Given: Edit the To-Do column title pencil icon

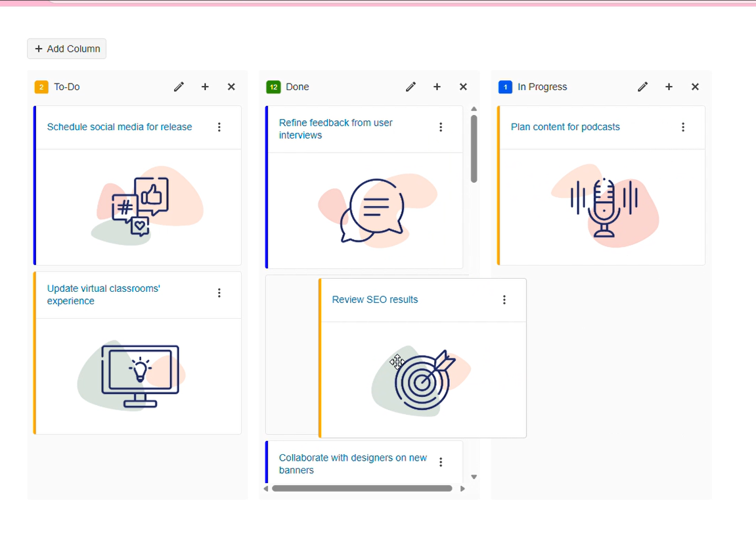Looking at the screenshot, I should coord(179,87).
